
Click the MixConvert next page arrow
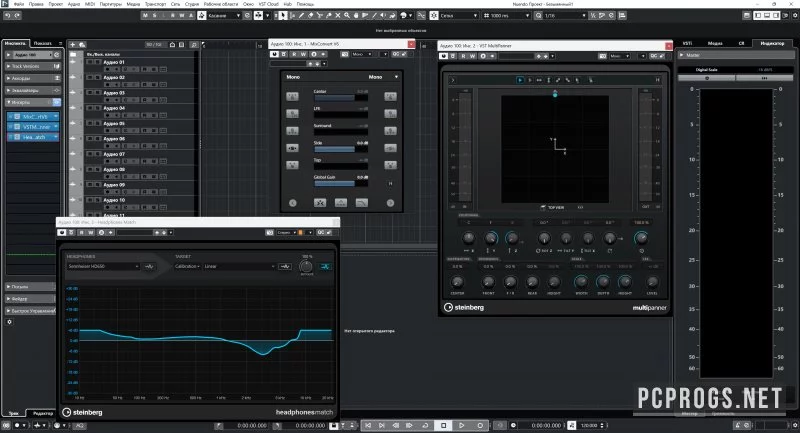(390, 203)
